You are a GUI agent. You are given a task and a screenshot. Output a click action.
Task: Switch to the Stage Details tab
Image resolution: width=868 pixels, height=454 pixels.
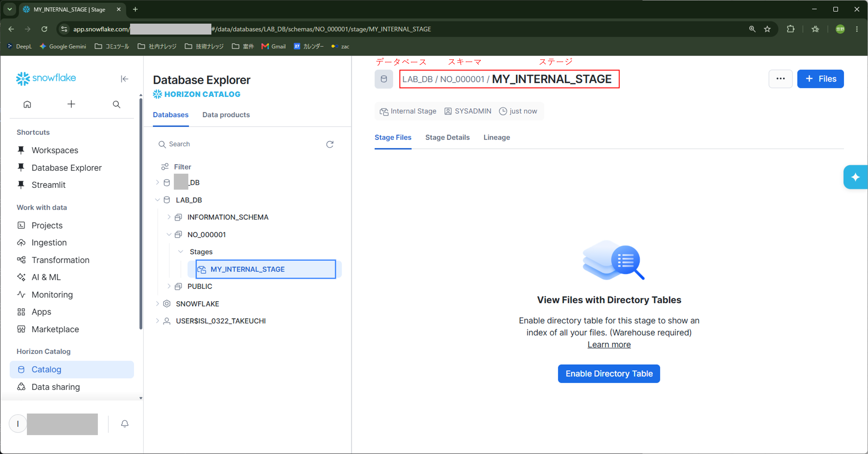(x=447, y=137)
